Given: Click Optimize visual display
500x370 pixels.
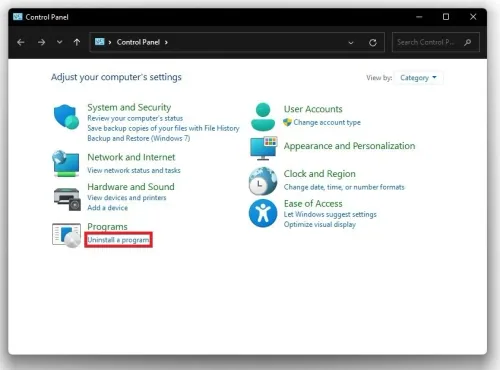Looking at the screenshot, I should [x=320, y=224].
